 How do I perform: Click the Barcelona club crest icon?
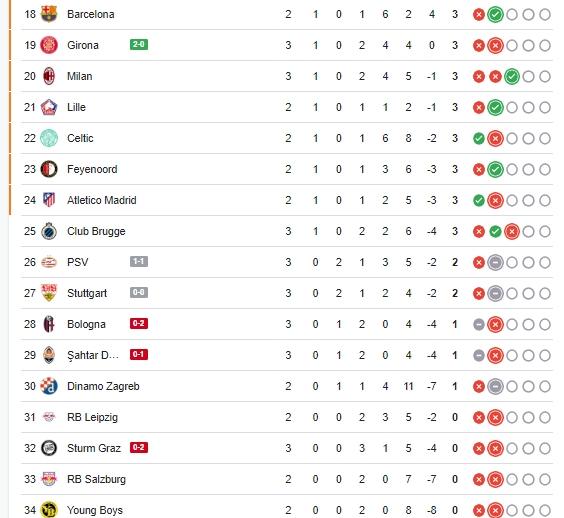[49, 14]
